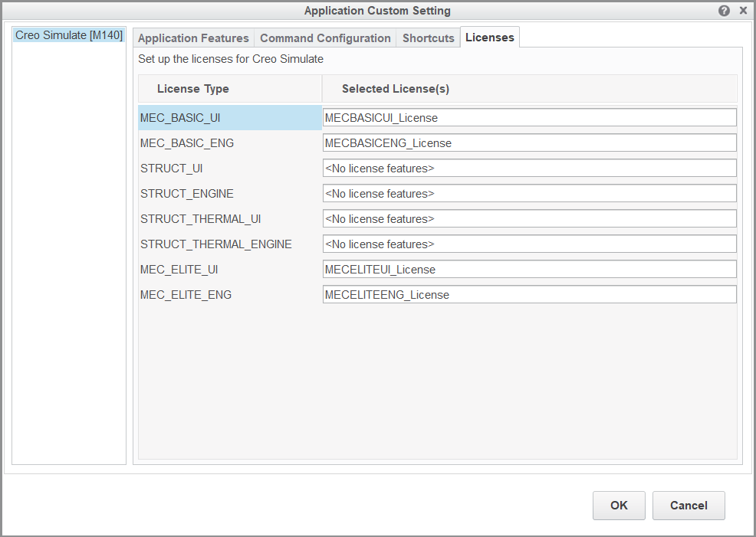Edit the MECBASICENG_License entry
The width and height of the screenshot is (756, 537).
[529, 142]
